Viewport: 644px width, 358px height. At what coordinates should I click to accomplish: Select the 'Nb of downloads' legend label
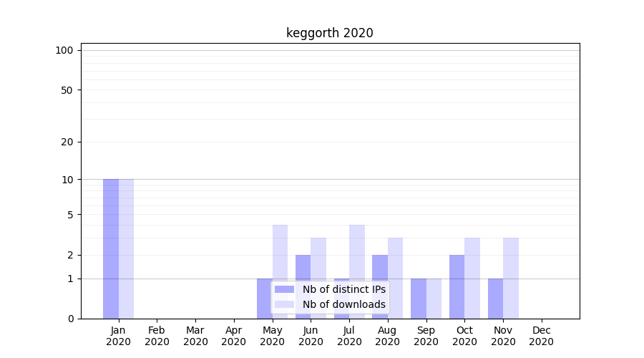[343, 304]
